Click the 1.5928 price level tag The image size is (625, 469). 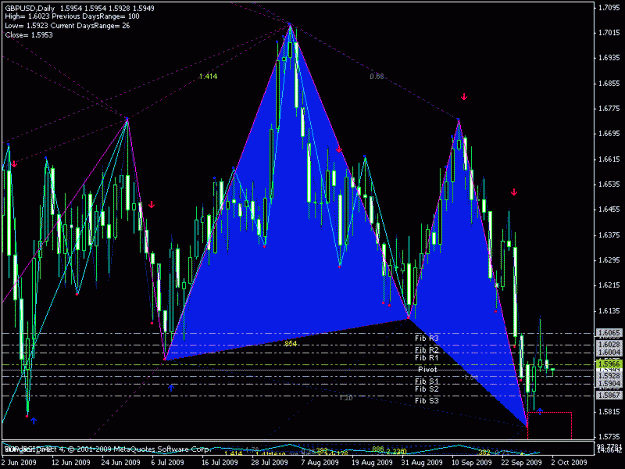point(609,376)
